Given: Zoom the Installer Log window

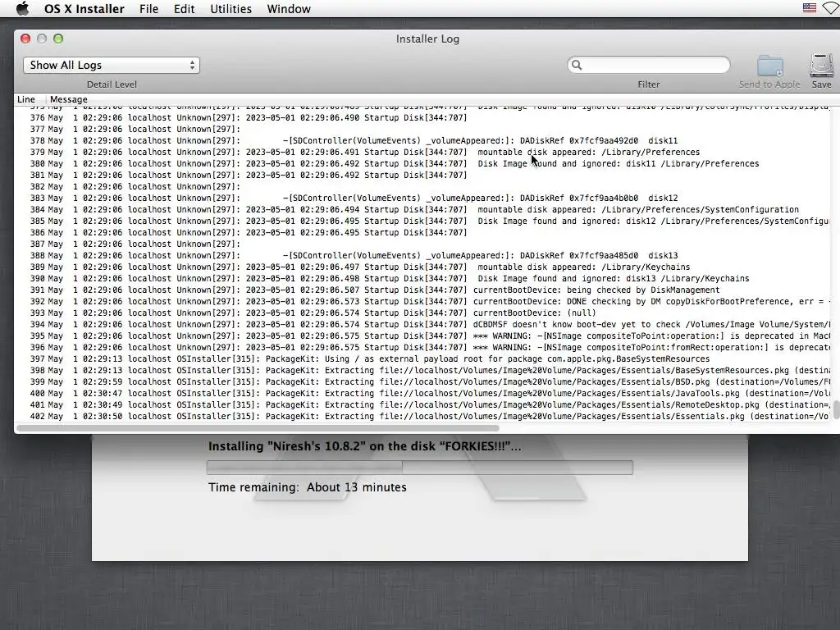Looking at the screenshot, I should [58, 39].
